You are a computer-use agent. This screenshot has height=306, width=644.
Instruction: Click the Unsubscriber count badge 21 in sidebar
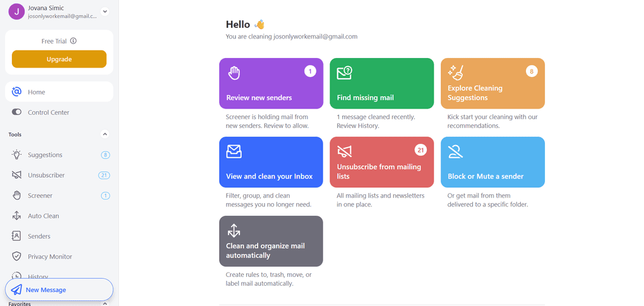(x=104, y=175)
